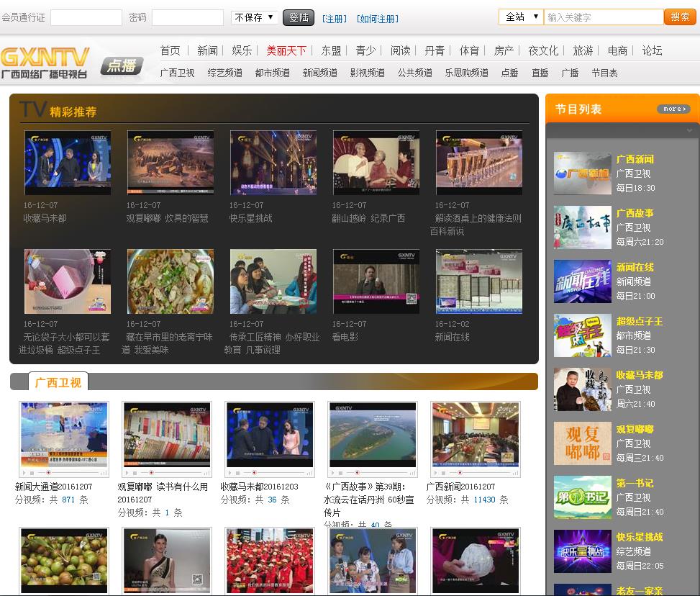
Task: Open the 新闻 navigation item
Action: [x=208, y=50]
